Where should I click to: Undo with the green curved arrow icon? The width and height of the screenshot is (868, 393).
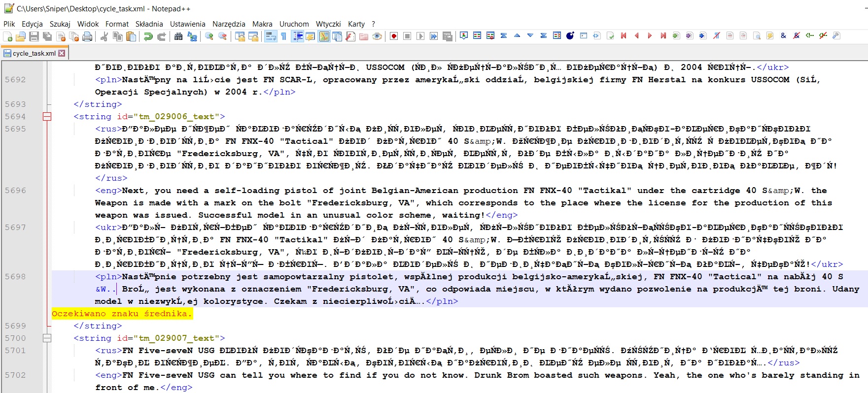tap(148, 36)
